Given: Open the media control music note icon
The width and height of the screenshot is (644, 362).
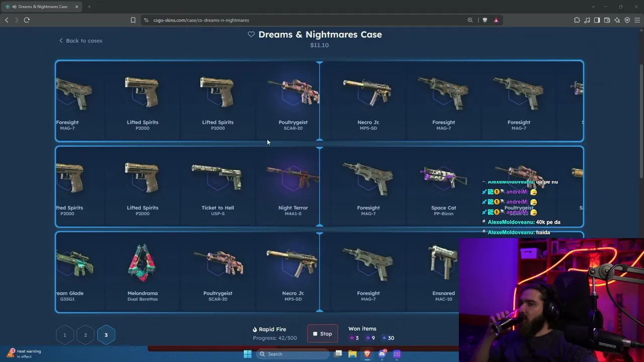Looking at the screenshot, I should point(587,20).
